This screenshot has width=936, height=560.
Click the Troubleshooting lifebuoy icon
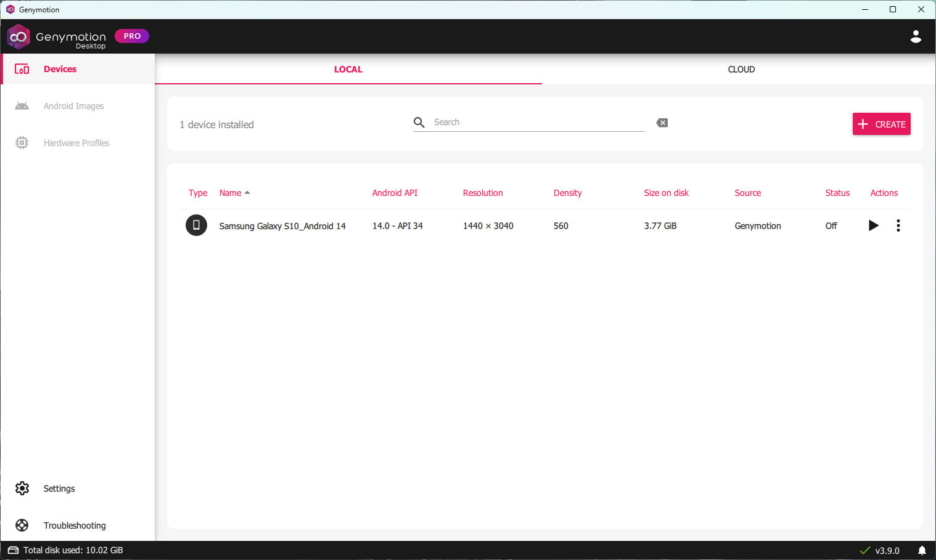[22, 526]
